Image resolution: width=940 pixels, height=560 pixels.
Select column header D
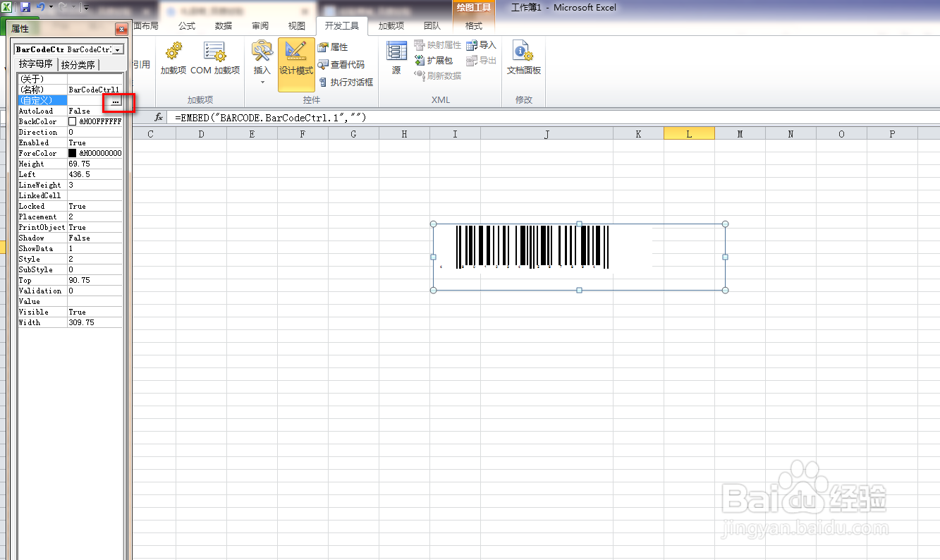[x=201, y=133]
